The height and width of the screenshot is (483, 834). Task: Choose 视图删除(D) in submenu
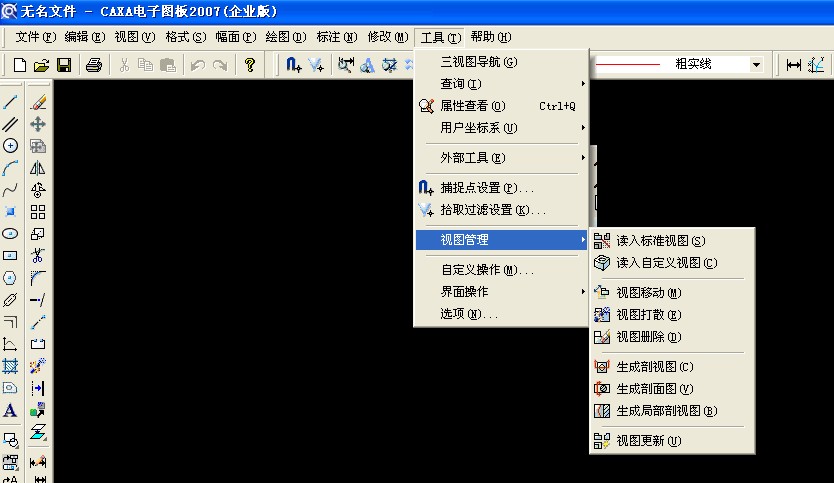pyautogui.click(x=672, y=337)
